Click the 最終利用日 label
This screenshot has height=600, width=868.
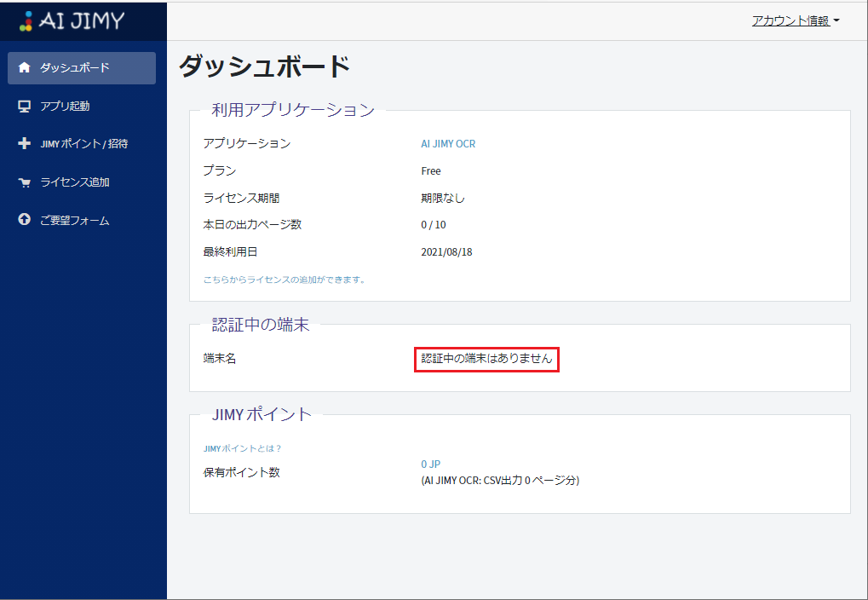(230, 251)
